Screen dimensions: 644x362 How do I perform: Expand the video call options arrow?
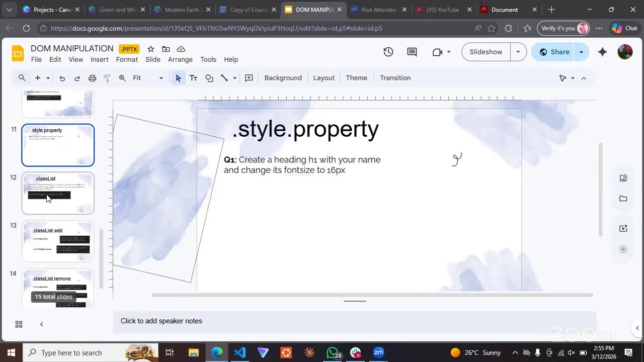click(449, 52)
